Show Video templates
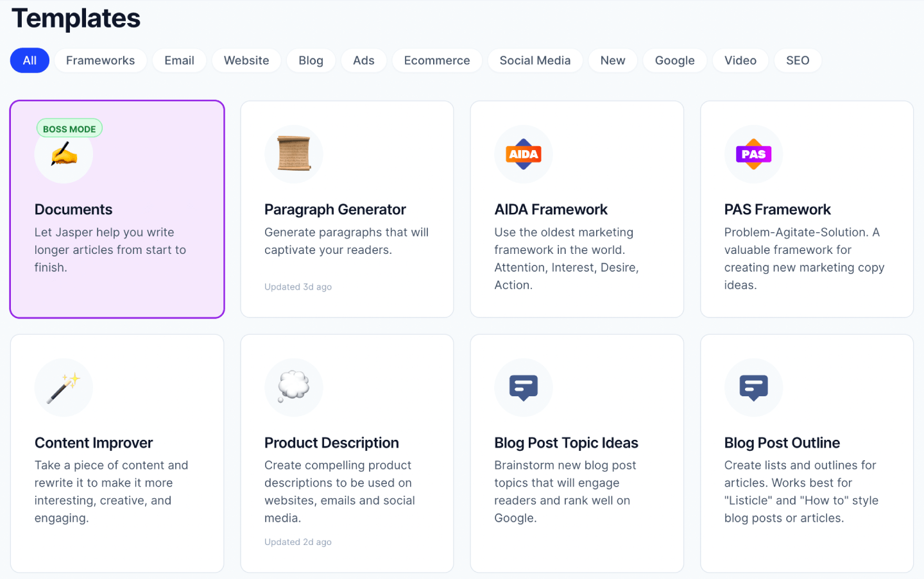 (x=740, y=60)
